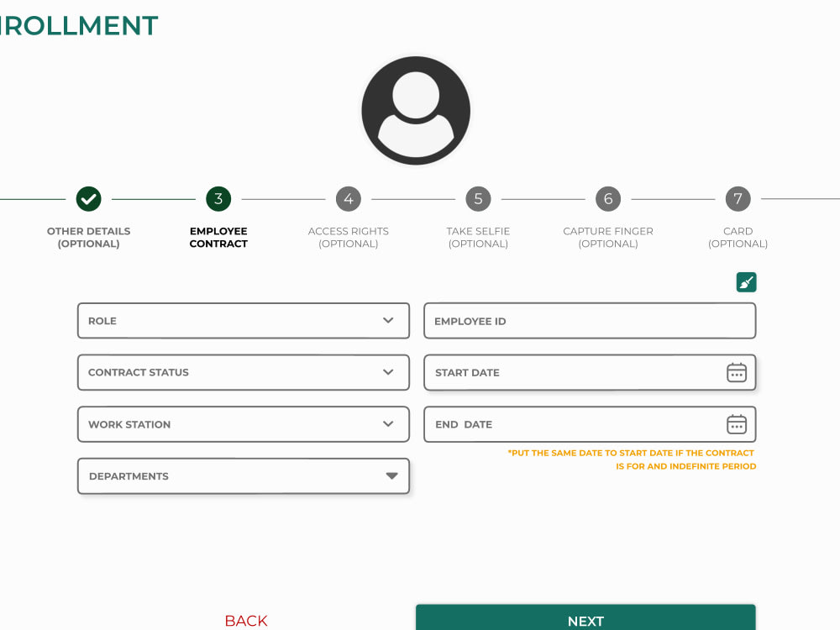The image size is (840, 630).
Task: Click the edit pencil icon above the form
Action: pos(746,282)
